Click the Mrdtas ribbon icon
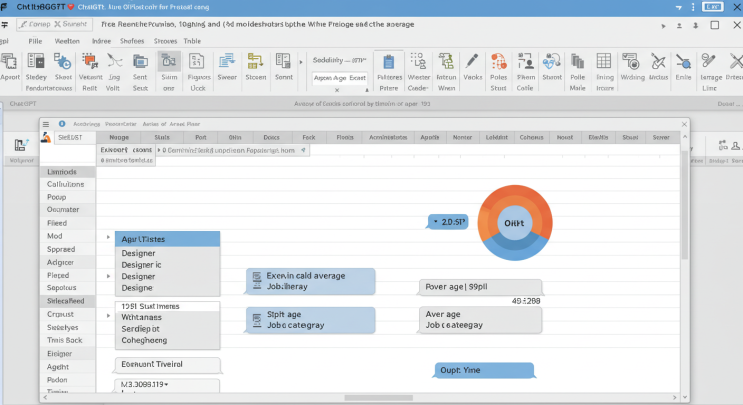The width and height of the screenshot is (743, 405). click(x=658, y=62)
